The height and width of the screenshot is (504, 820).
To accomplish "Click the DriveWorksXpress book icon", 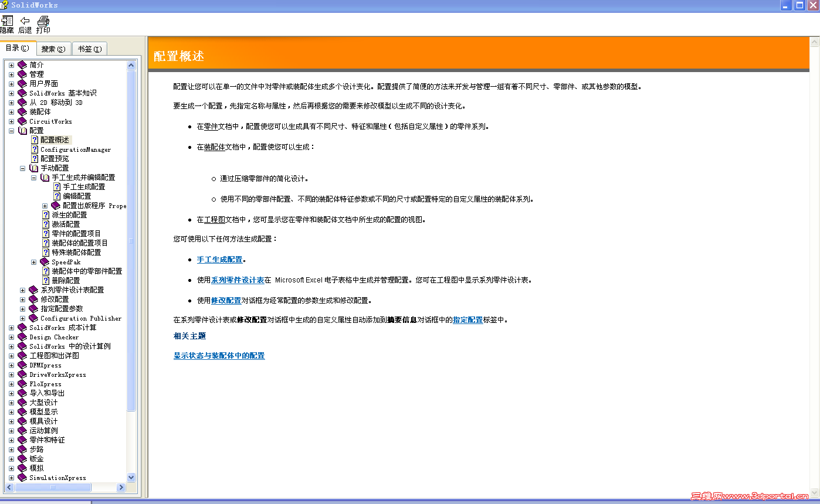I will click(x=22, y=374).
